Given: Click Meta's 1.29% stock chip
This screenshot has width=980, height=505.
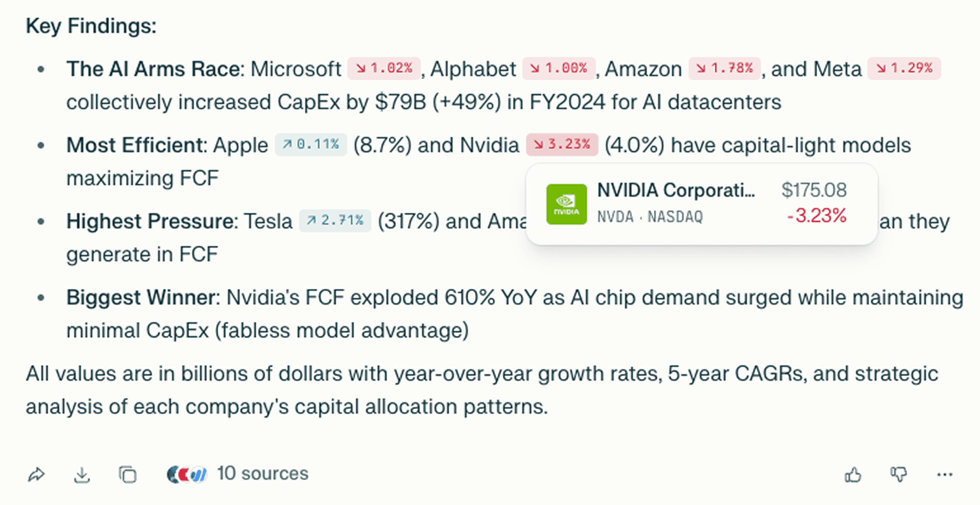Looking at the screenshot, I should point(904,68).
